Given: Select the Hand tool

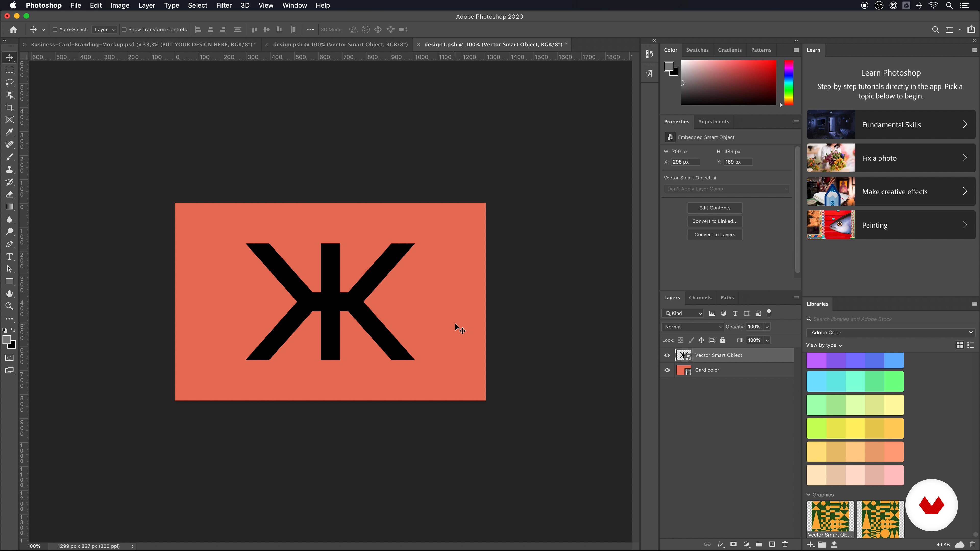Looking at the screenshot, I should click(9, 294).
